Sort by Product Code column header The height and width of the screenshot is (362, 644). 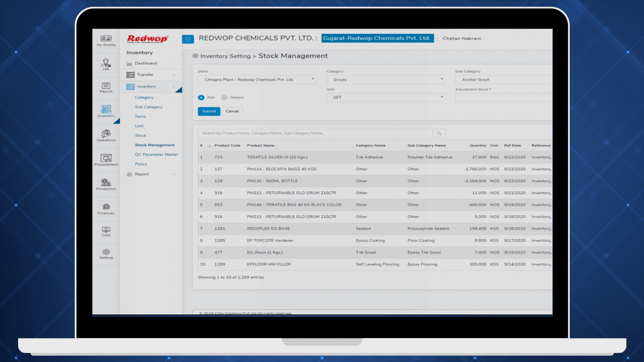coord(227,146)
